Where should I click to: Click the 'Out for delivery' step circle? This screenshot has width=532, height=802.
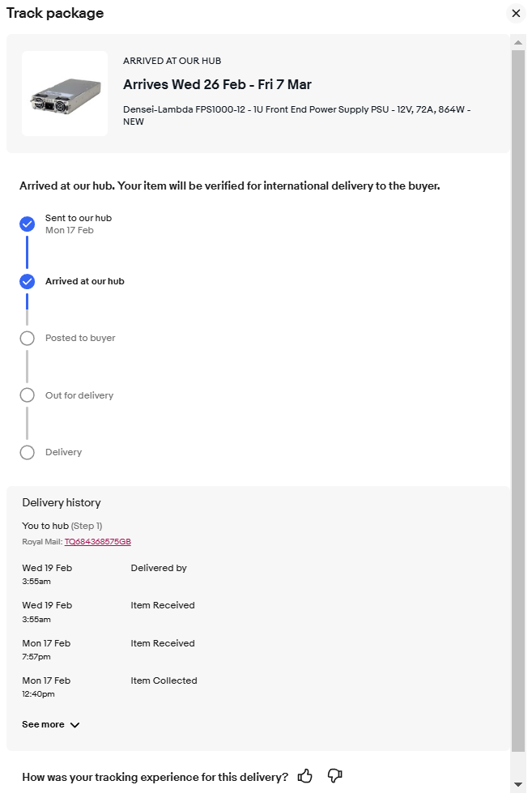(28, 395)
